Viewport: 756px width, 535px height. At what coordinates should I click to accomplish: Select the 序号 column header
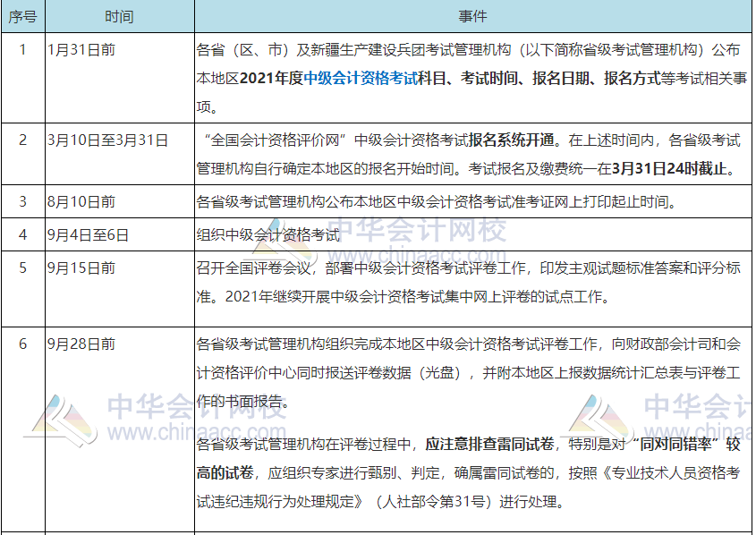[24, 14]
